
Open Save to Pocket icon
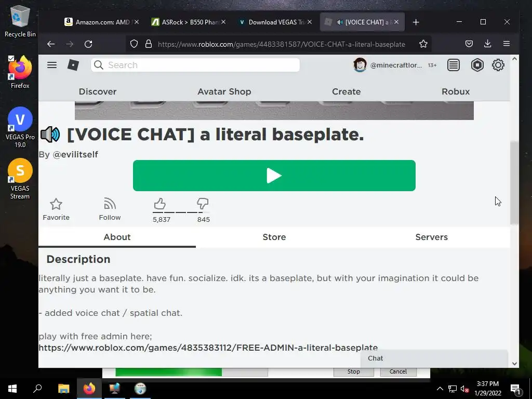pyautogui.click(x=469, y=44)
